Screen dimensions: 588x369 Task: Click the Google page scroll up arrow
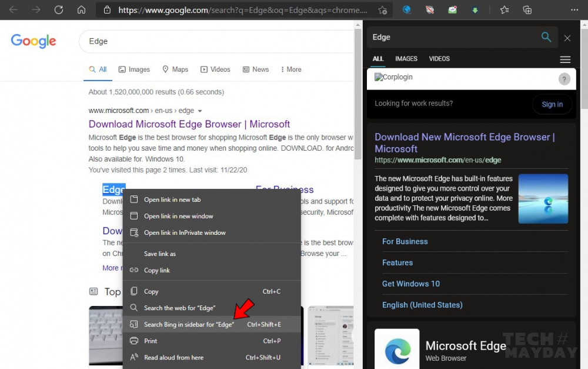[x=358, y=24]
